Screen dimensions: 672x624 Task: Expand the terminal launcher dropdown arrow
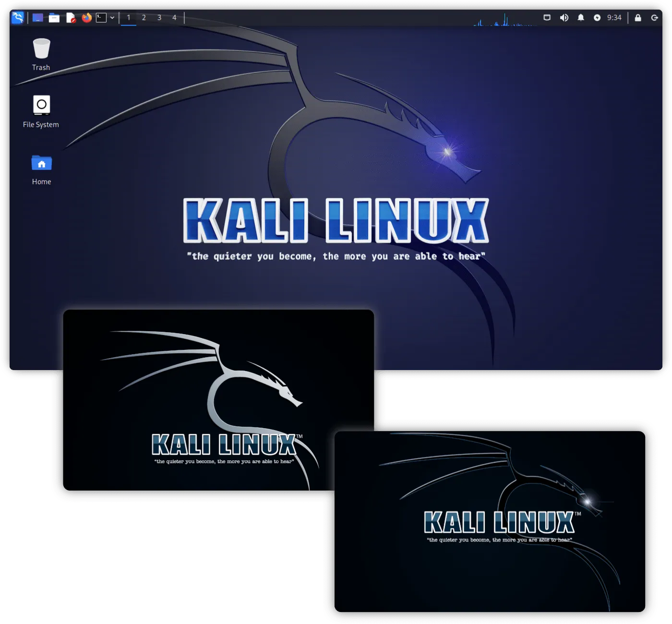(112, 18)
